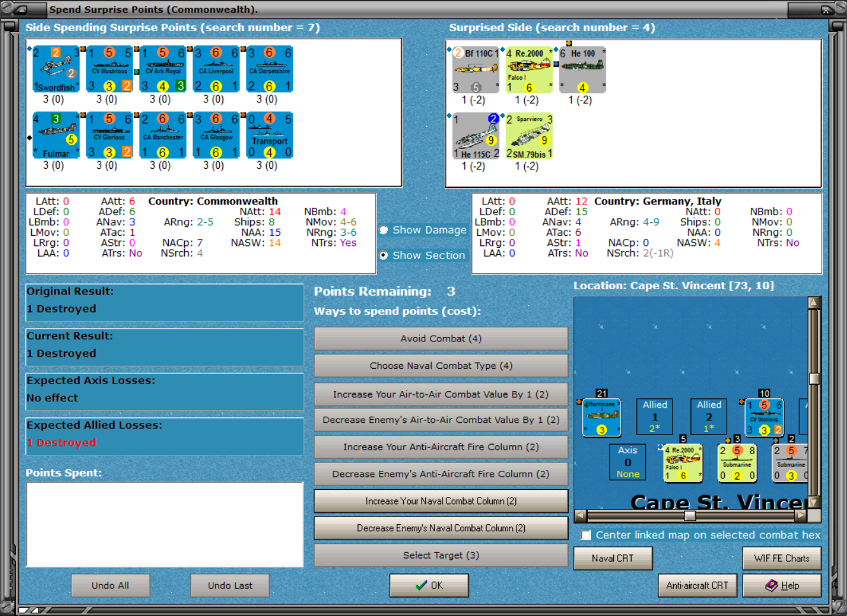Spend points on Avoid Combat (4)

pyautogui.click(x=441, y=339)
